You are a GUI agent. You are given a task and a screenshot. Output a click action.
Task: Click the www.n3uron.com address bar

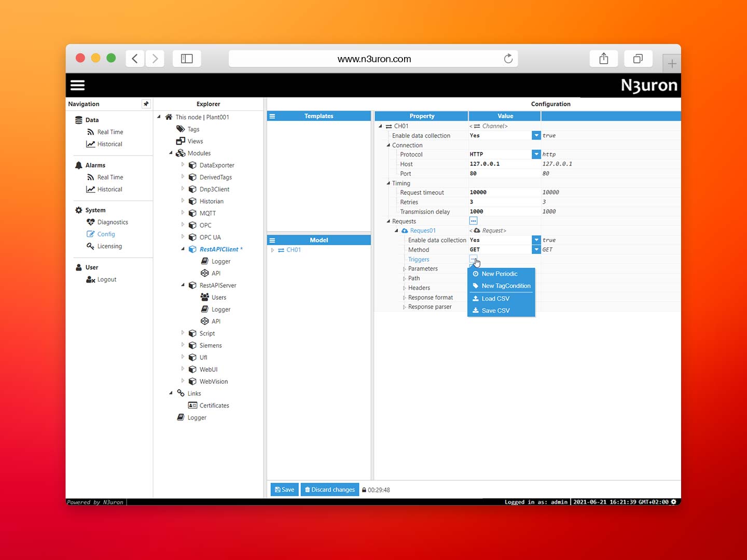[374, 59]
